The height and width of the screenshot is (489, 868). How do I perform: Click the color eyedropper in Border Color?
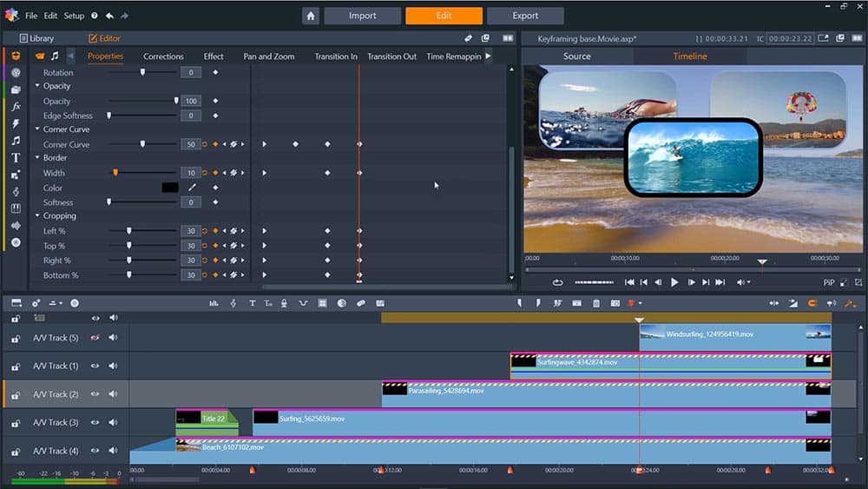tap(192, 188)
